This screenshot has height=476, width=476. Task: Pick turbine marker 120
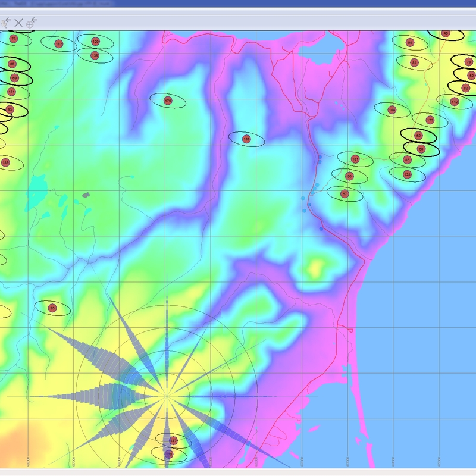[x=95, y=41]
